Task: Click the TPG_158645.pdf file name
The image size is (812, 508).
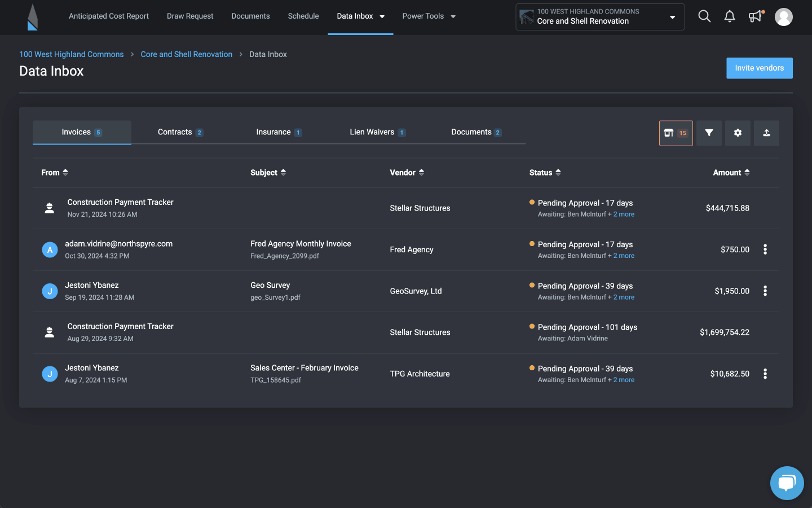Action: pos(276,380)
